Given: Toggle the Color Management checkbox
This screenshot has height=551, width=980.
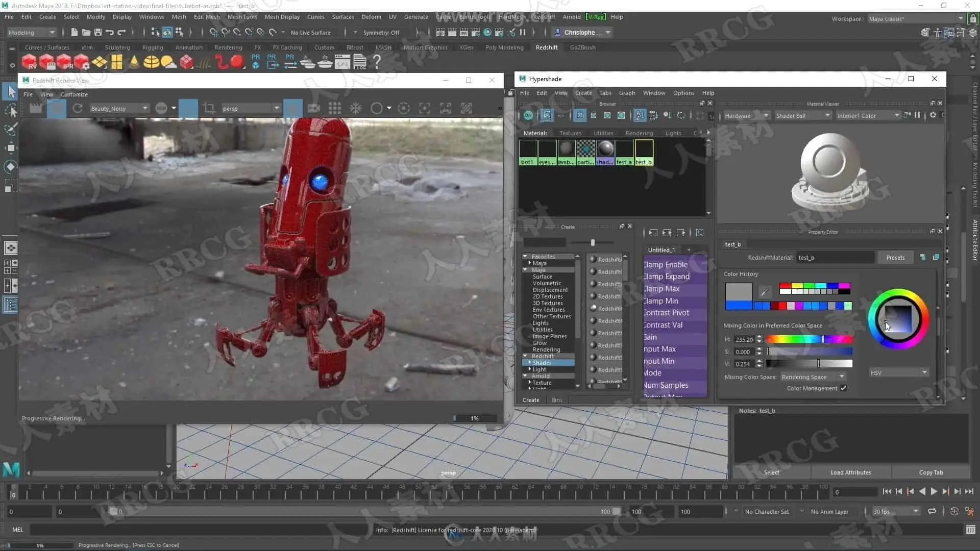Looking at the screenshot, I should [844, 388].
